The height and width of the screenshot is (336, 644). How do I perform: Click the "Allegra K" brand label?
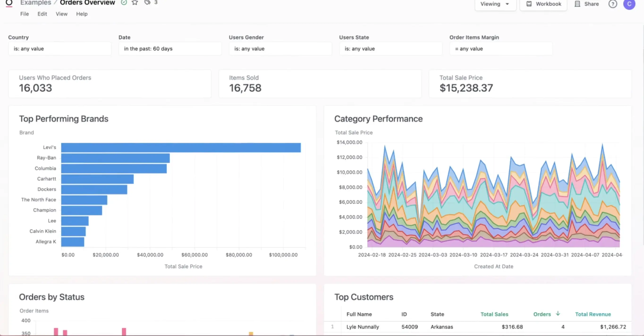pyautogui.click(x=46, y=242)
